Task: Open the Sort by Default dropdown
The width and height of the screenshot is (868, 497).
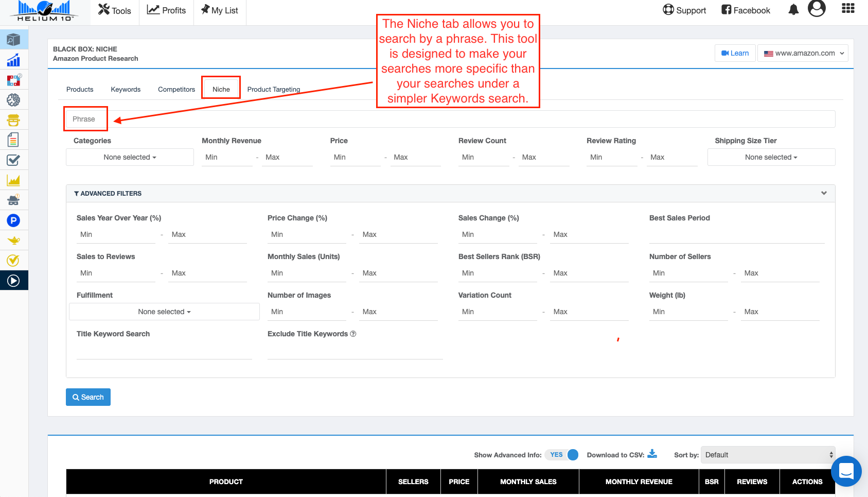Action: click(768, 455)
